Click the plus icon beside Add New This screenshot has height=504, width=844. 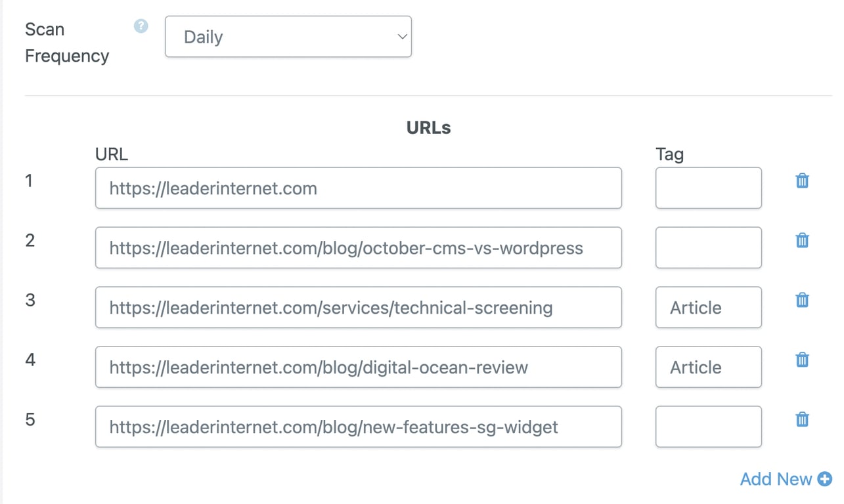[x=825, y=480]
